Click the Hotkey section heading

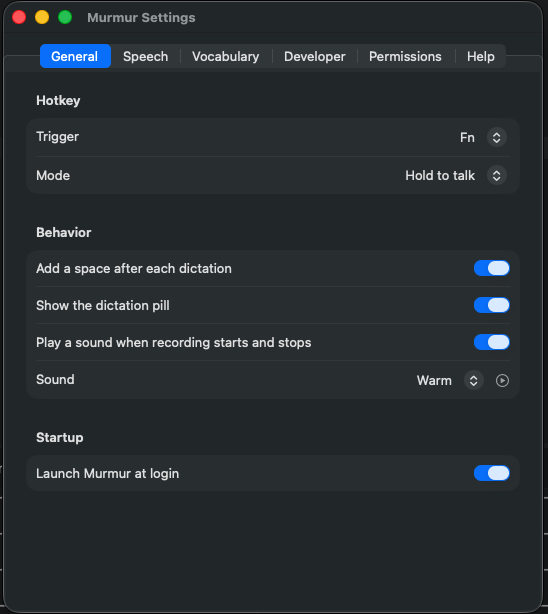[58, 101]
